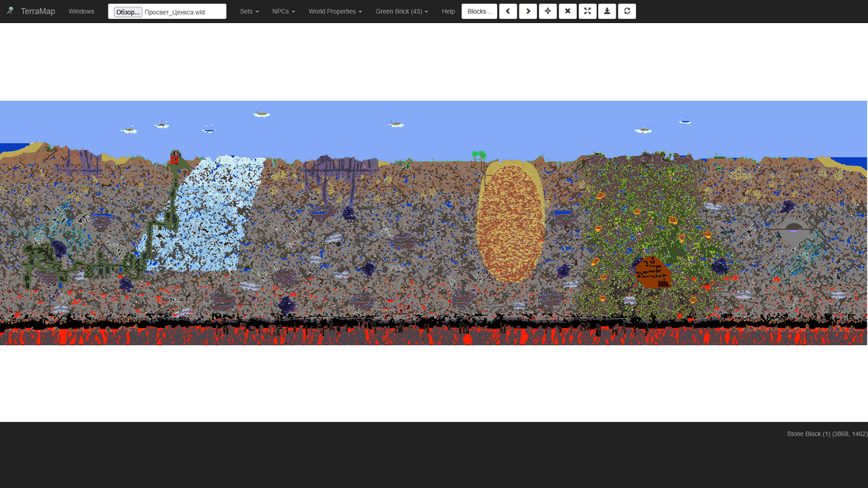Viewport: 868px width, 488px height.
Task: Click the Обзор... browse file button
Action: 128,12
